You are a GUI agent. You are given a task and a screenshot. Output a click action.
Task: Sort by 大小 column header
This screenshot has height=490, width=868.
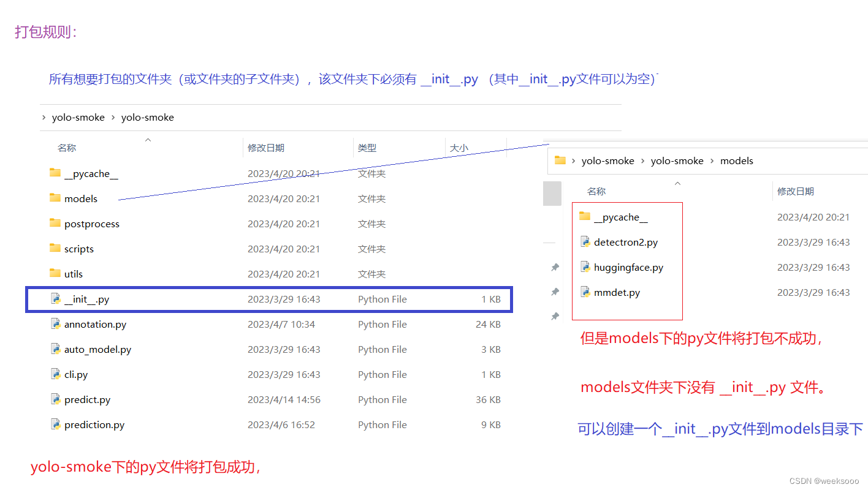(x=459, y=148)
